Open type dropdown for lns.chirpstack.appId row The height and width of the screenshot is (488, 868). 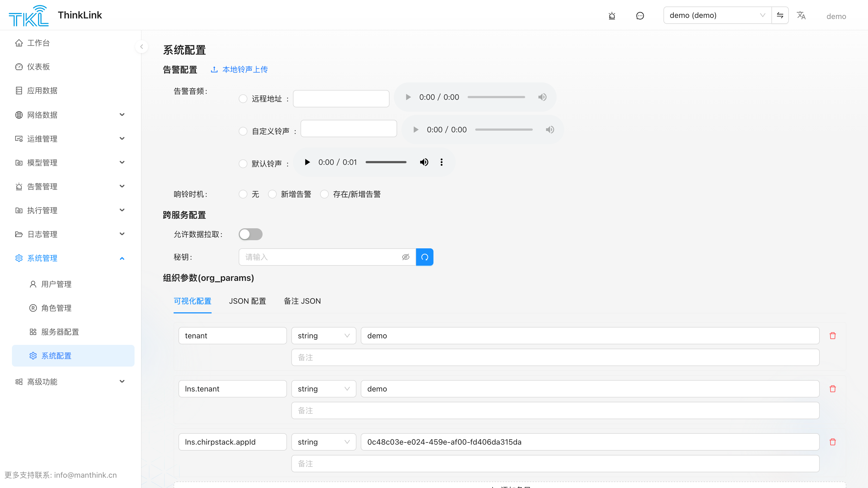click(324, 442)
